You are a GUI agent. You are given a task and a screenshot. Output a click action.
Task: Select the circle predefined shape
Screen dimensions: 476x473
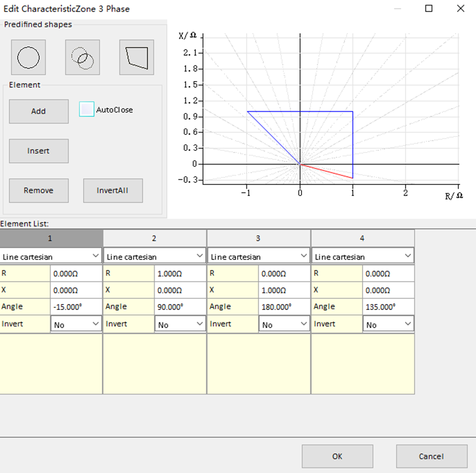(28, 57)
